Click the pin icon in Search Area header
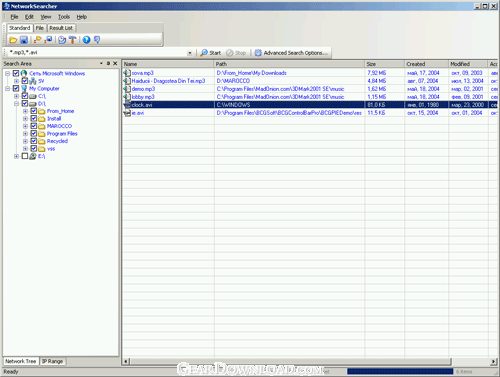The image size is (500, 377). click(x=108, y=63)
